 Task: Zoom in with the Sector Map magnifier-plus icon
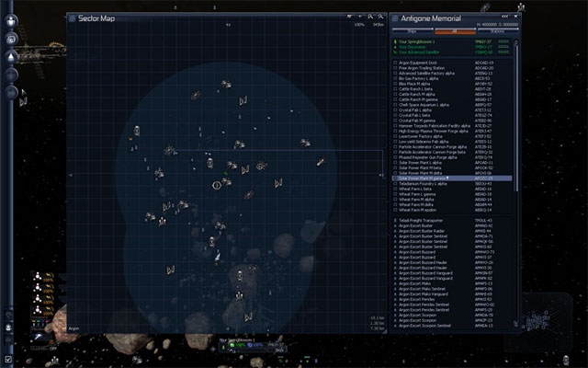(x=370, y=17)
